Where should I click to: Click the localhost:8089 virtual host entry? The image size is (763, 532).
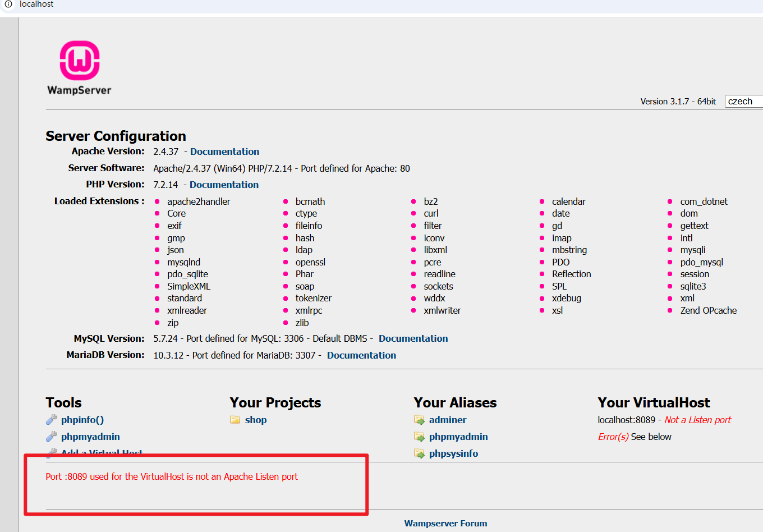pyautogui.click(x=626, y=420)
